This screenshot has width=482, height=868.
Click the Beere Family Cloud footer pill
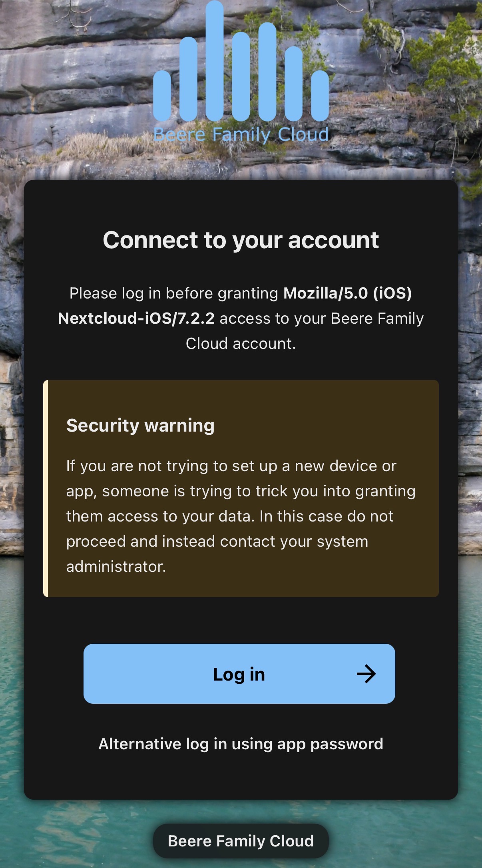point(241,841)
